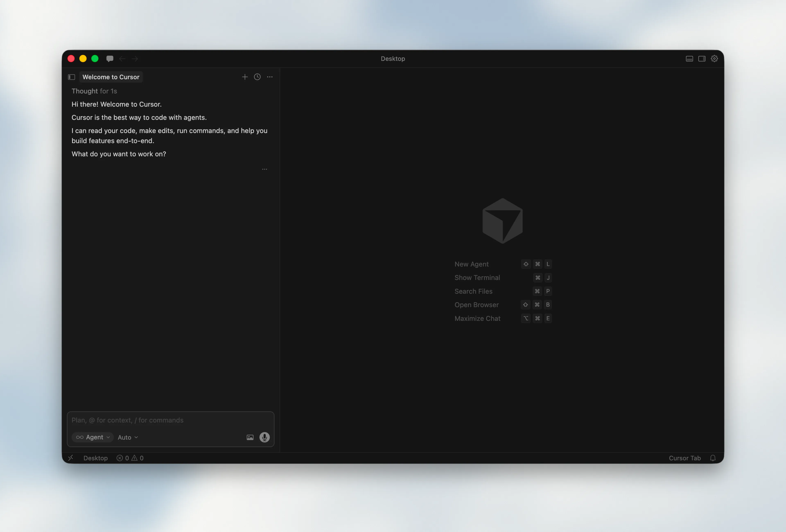Focus the chat prompt input field
The width and height of the screenshot is (786, 532).
pyautogui.click(x=171, y=420)
